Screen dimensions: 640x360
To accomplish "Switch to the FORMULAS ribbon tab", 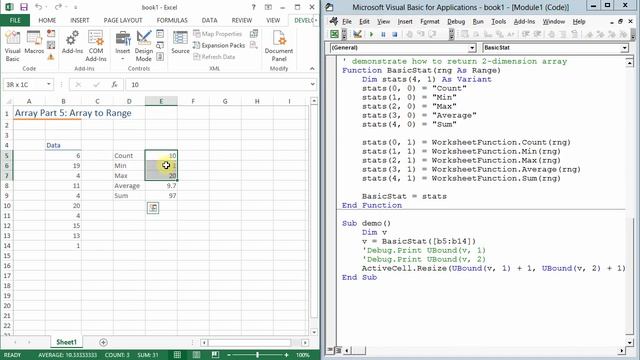I will click(x=172, y=20).
